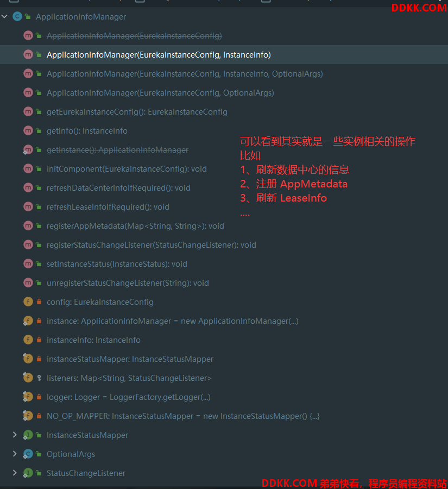Select the ApplicationInfoManager root class row
Viewport: 448px width, 489px height.
[x=224, y=16]
